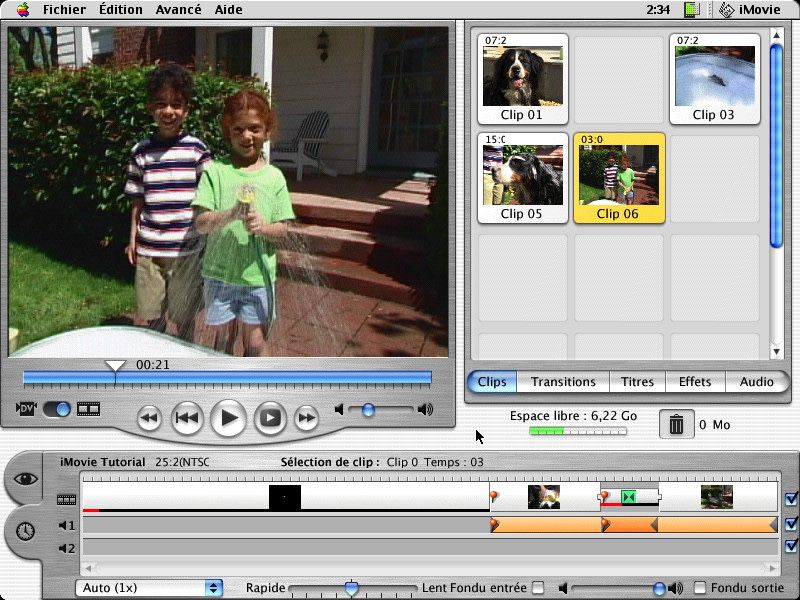
Task: Click the shelf scrollbar up arrow
Action: click(x=776, y=35)
